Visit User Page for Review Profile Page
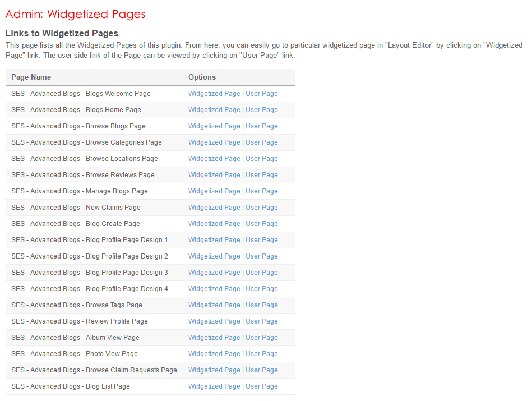532x401 pixels. click(261, 321)
